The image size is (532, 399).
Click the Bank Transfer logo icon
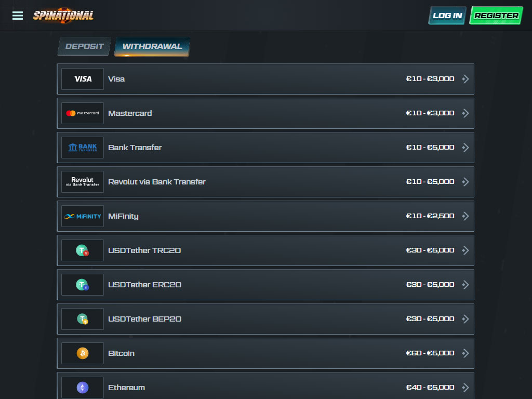click(83, 148)
